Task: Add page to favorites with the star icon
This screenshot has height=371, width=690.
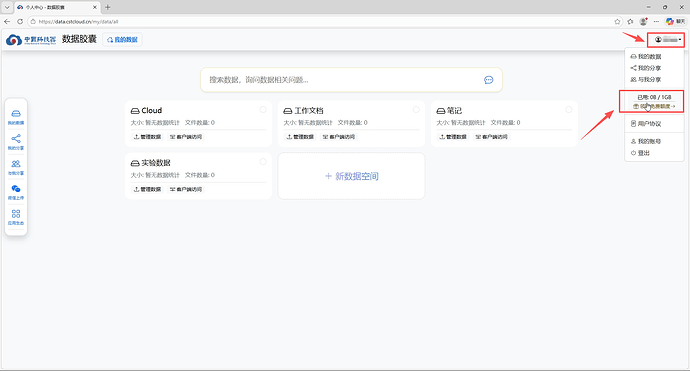Action: pos(617,21)
